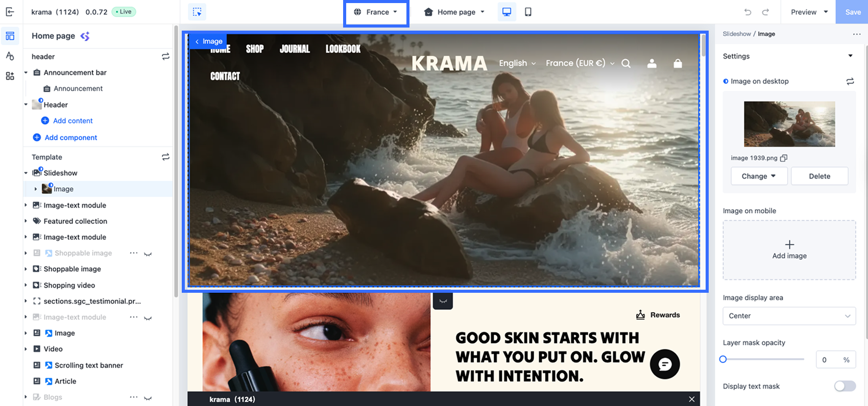868x406 pixels.
Task: Enable the Display text mask switch
Action: 845,386
